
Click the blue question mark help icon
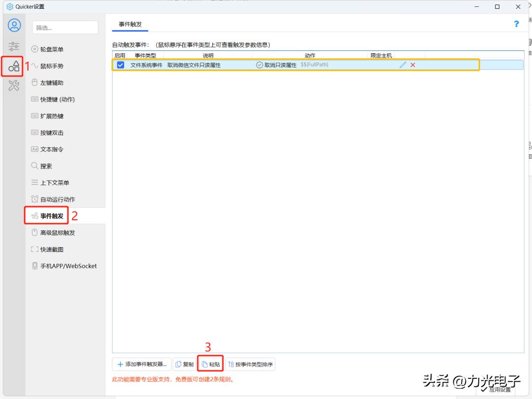pyautogui.click(x=516, y=23)
